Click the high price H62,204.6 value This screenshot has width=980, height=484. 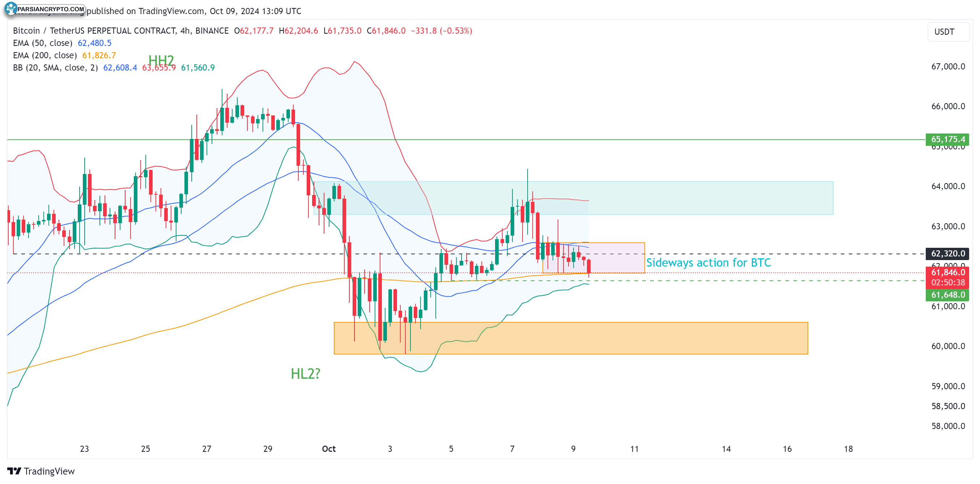point(298,31)
